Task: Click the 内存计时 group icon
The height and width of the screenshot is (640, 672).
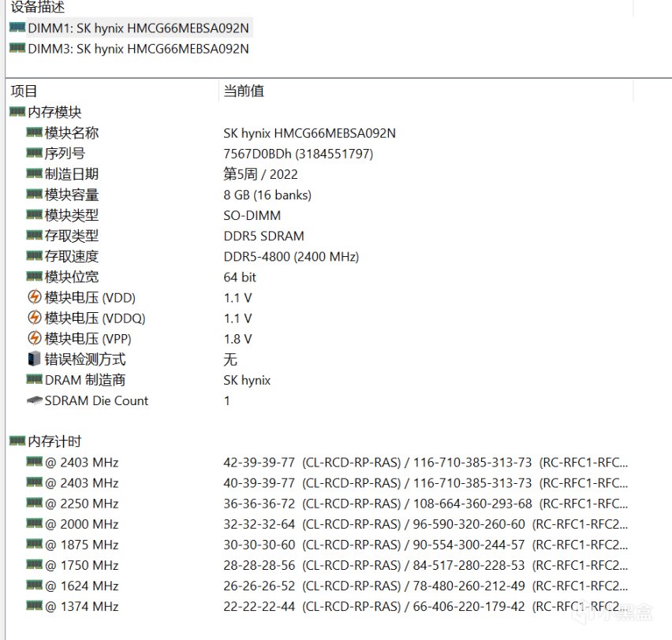Action: pyautogui.click(x=17, y=441)
